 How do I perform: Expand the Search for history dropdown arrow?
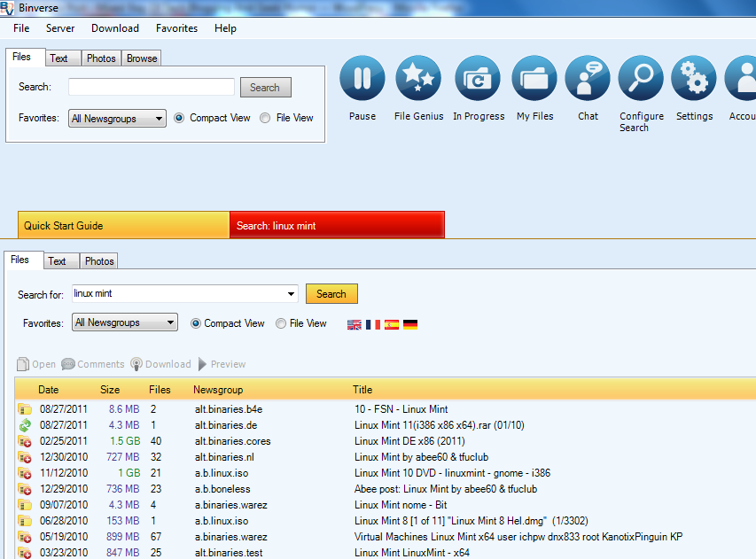(292, 294)
